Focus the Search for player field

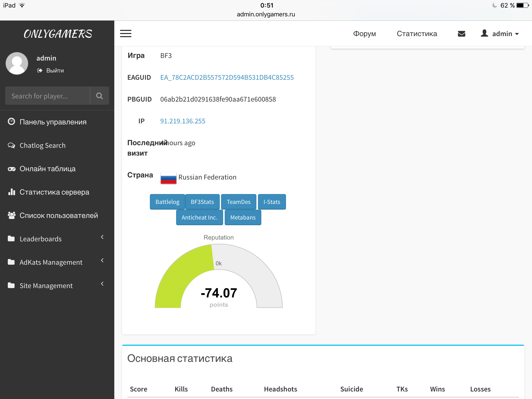pyautogui.click(x=48, y=96)
